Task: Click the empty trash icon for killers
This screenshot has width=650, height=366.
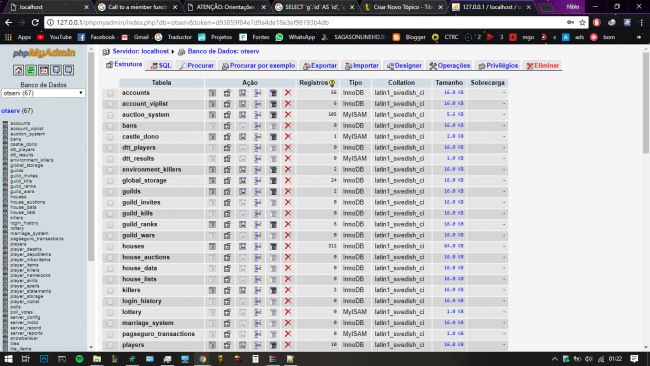Action: tap(273, 290)
